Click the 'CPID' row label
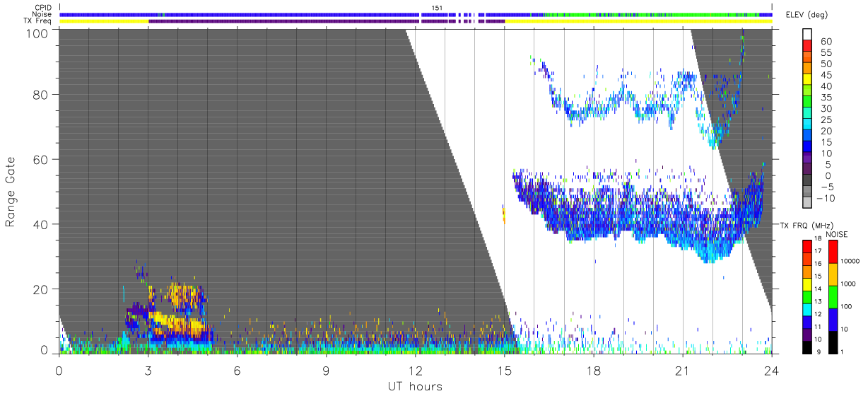This screenshot has width=868, height=401. coord(44,8)
